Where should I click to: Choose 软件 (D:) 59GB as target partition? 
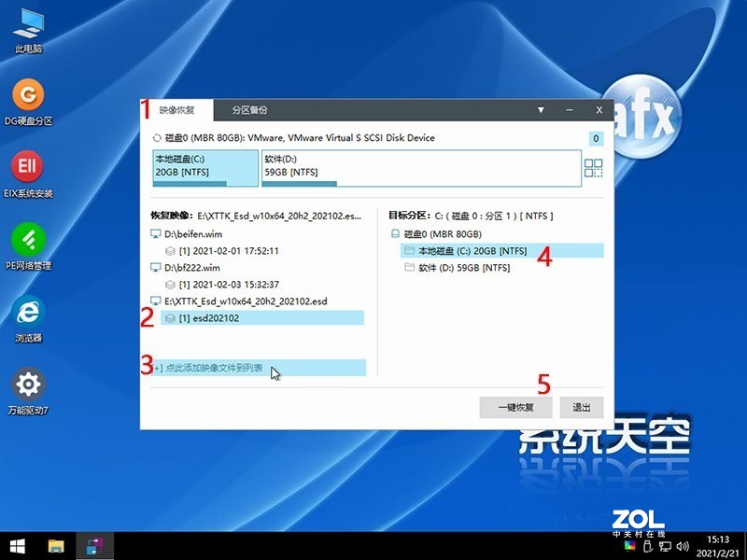click(x=464, y=268)
